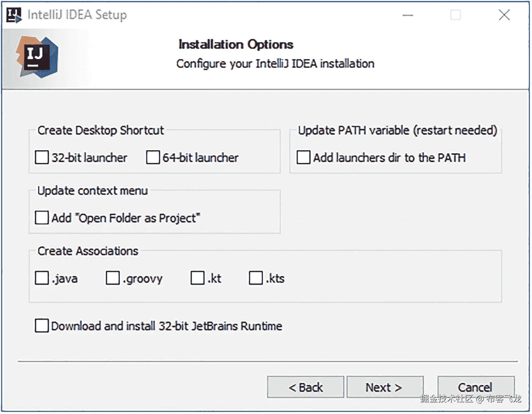Image resolution: width=532 pixels, height=414 pixels.
Task: Click the "Installation Options" heading
Action: click(x=236, y=44)
